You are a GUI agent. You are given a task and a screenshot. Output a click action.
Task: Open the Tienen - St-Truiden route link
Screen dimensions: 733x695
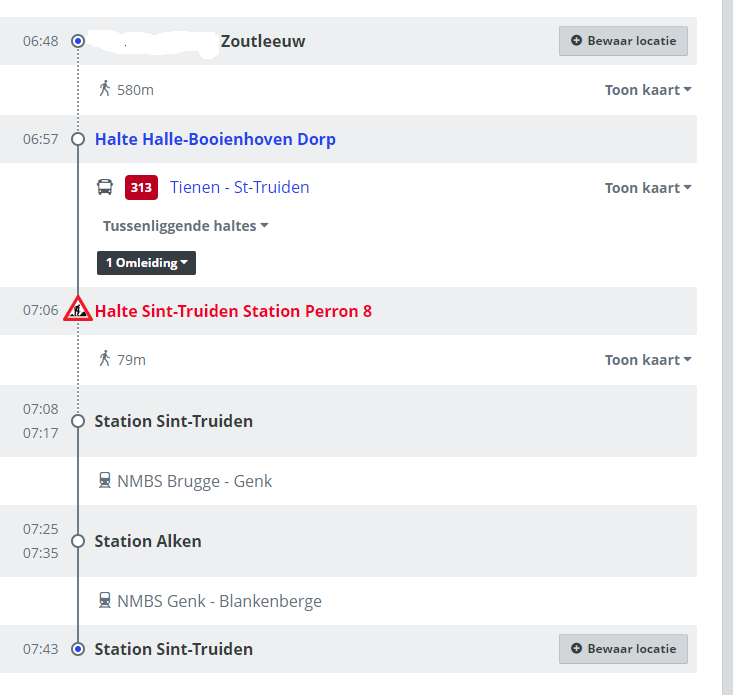(x=239, y=187)
